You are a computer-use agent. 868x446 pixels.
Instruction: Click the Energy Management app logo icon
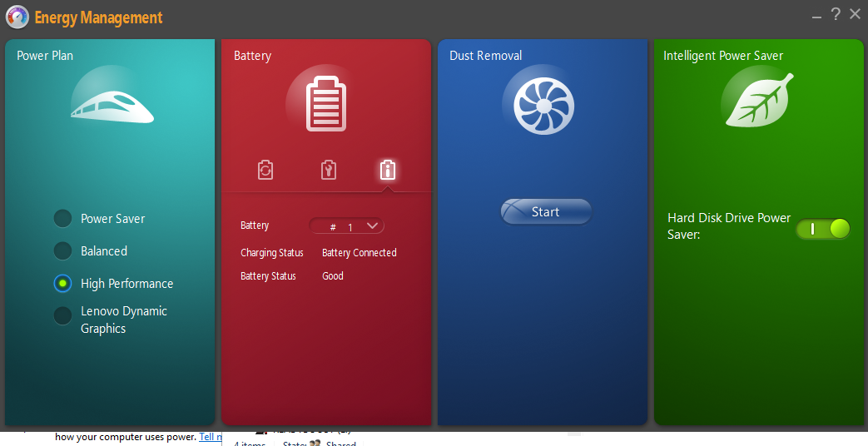click(17, 17)
